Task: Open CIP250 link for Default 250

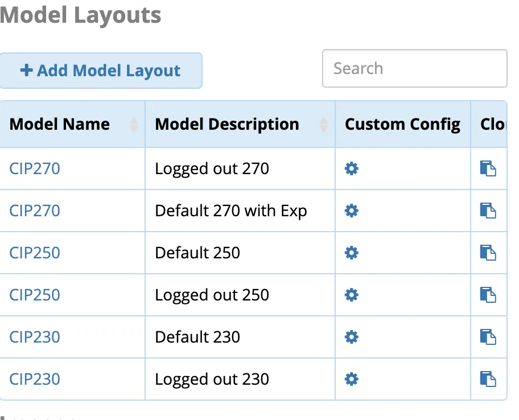Action: pos(35,253)
